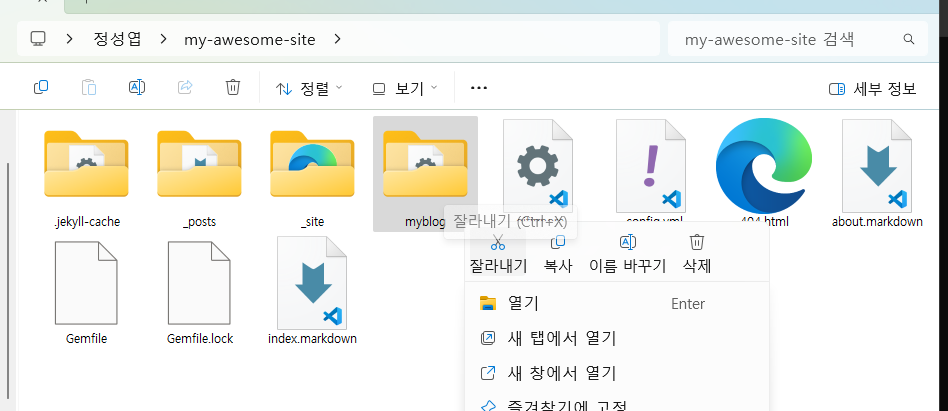This screenshot has height=411, width=948.
Task: Open the 정렬 sort dropdown
Action: point(308,88)
